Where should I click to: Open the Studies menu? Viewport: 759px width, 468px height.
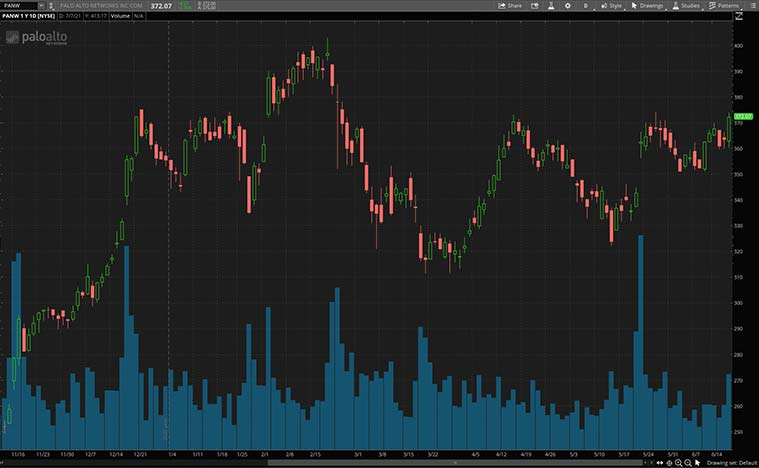click(686, 6)
